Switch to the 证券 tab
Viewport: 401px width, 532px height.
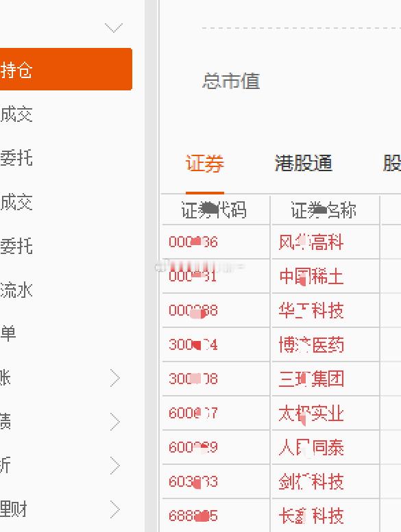click(x=205, y=164)
